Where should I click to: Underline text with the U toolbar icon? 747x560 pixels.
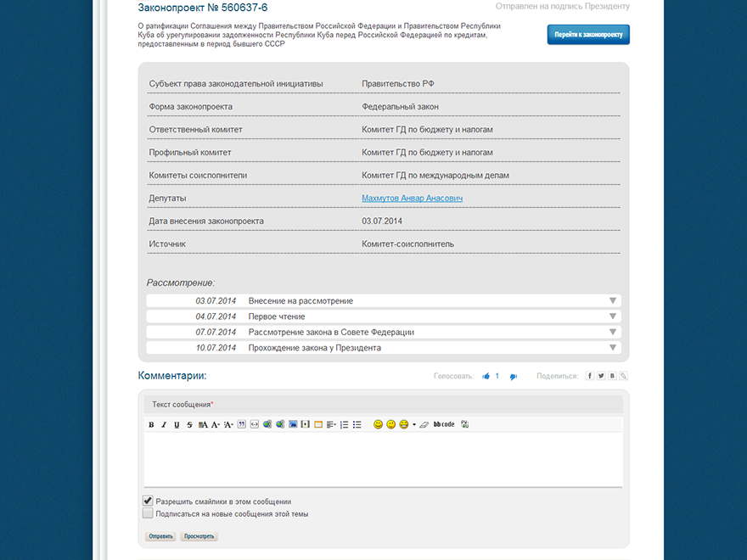[177, 425]
